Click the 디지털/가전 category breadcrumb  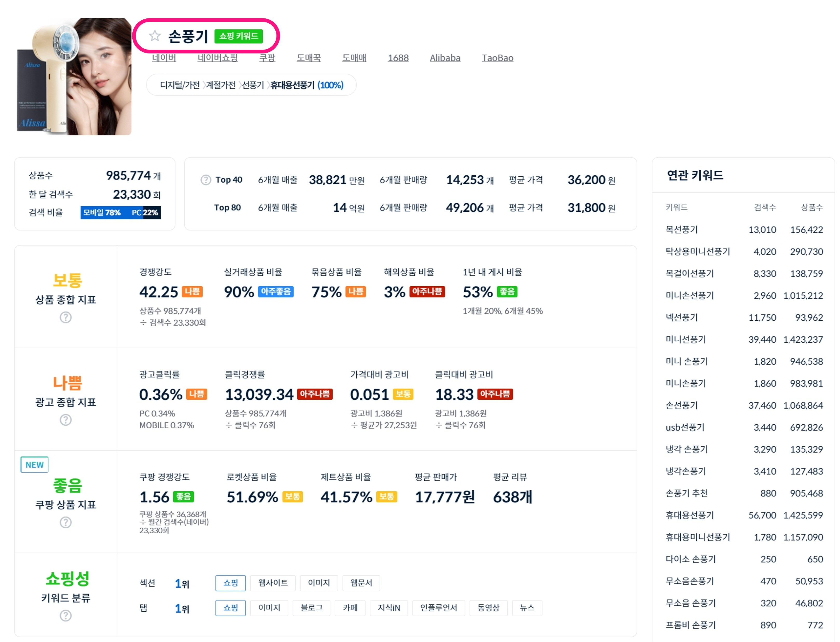[180, 85]
